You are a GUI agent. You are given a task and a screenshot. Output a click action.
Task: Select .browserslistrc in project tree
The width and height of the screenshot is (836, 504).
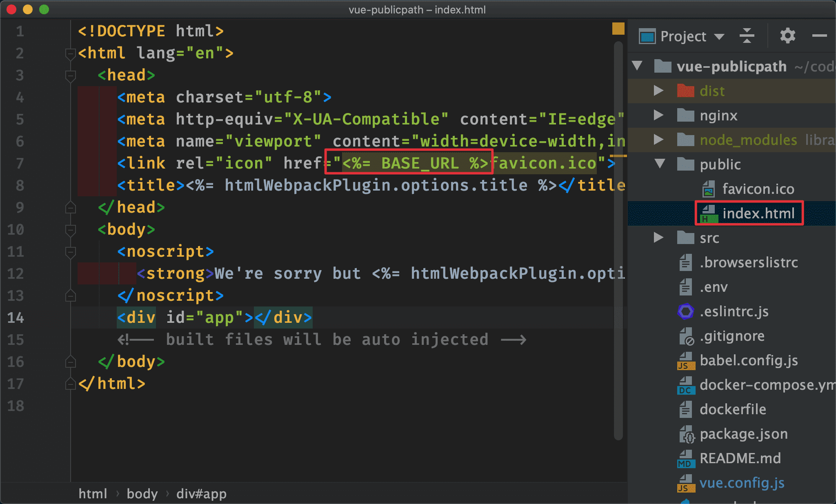tap(749, 262)
